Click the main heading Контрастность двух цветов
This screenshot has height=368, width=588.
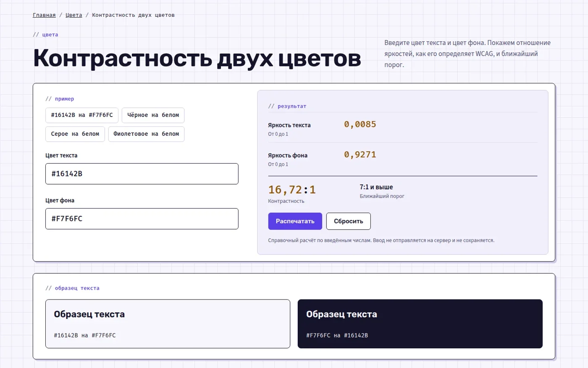197,58
